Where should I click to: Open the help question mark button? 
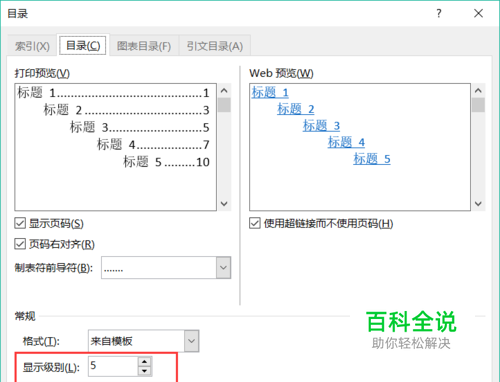tap(439, 13)
